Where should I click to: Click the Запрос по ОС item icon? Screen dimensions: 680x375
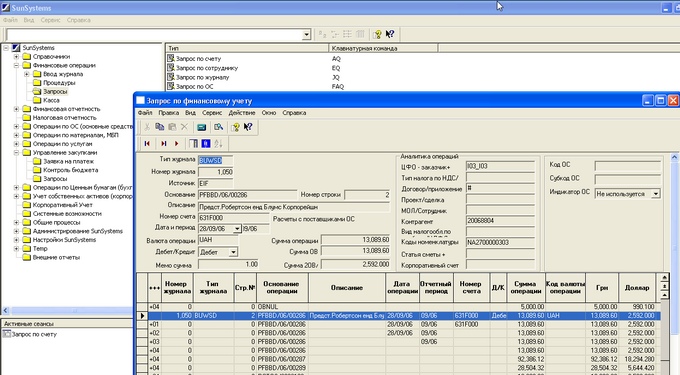(x=171, y=86)
